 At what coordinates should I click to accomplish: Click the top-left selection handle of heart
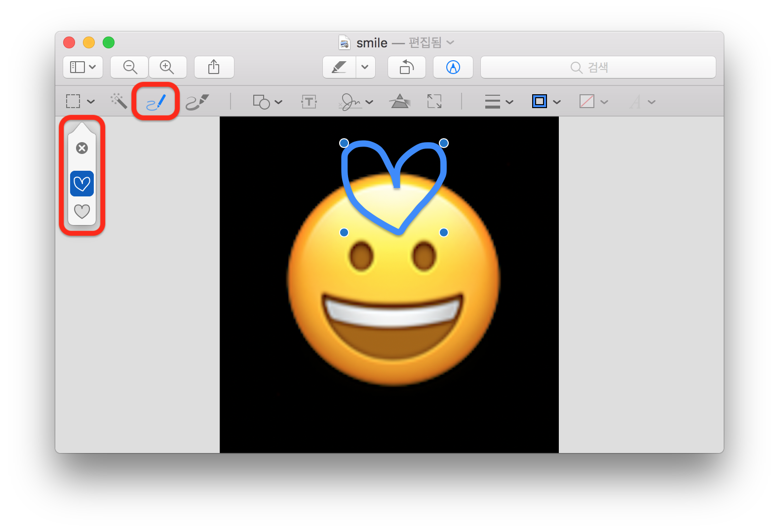[344, 143]
